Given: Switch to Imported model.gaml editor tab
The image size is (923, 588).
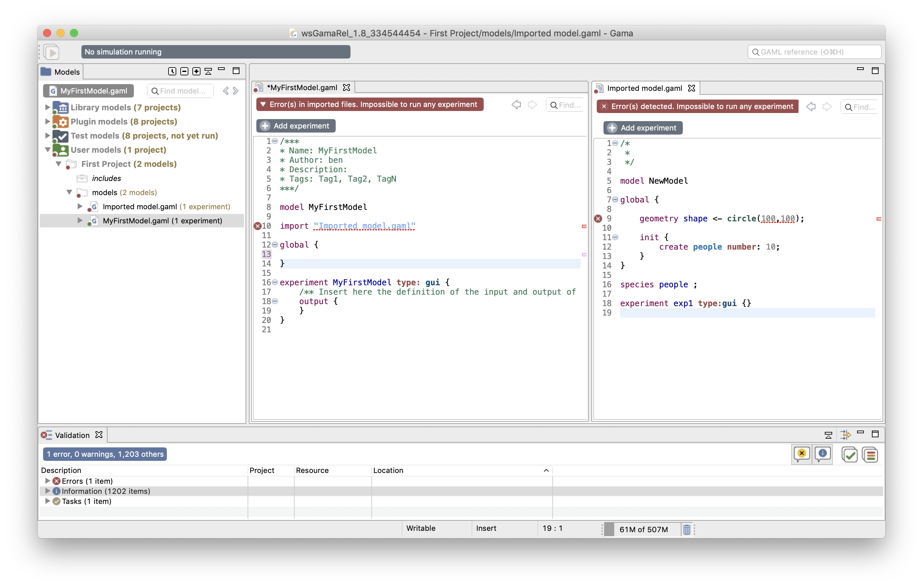Looking at the screenshot, I should 645,88.
